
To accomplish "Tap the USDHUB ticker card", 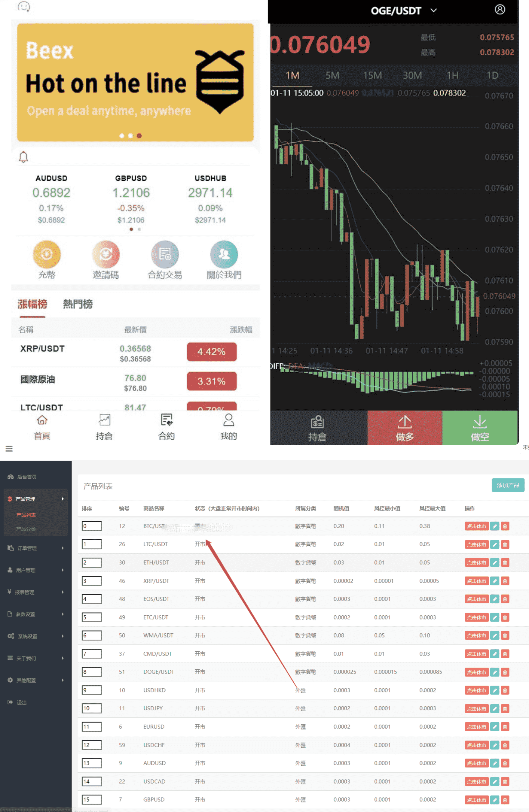I will [210, 199].
